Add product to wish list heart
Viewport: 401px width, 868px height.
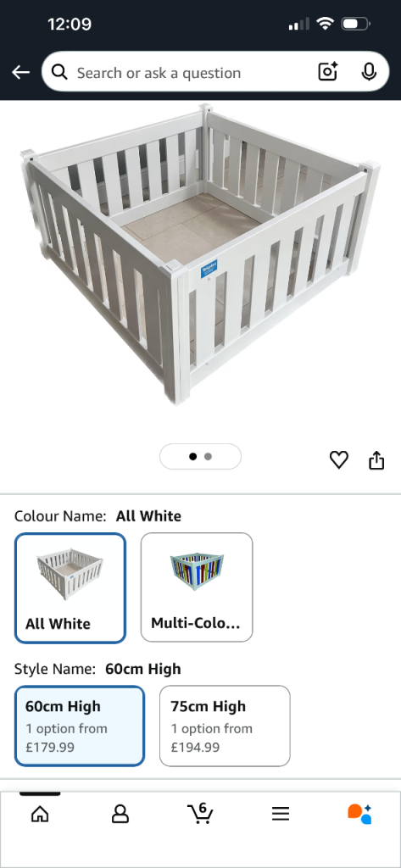tap(339, 459)
